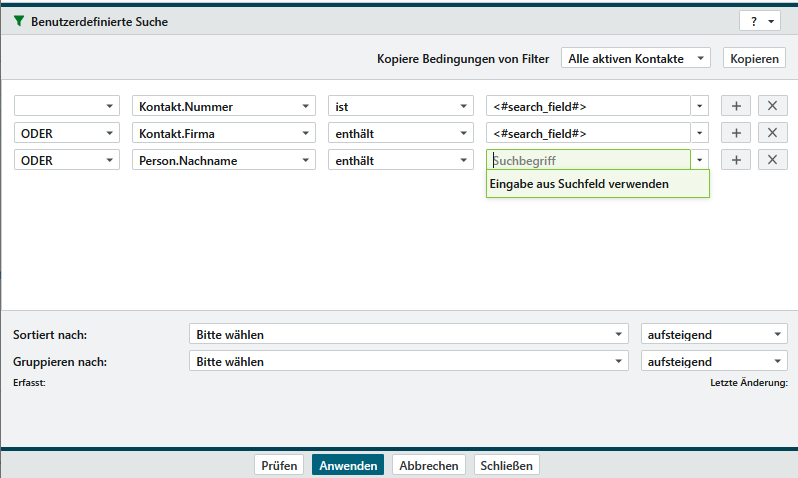This screenshot has width=798, height=478.
Task: Expand the Kontakt.Nummer field dropdown
Action: click(x=224, y=106)
